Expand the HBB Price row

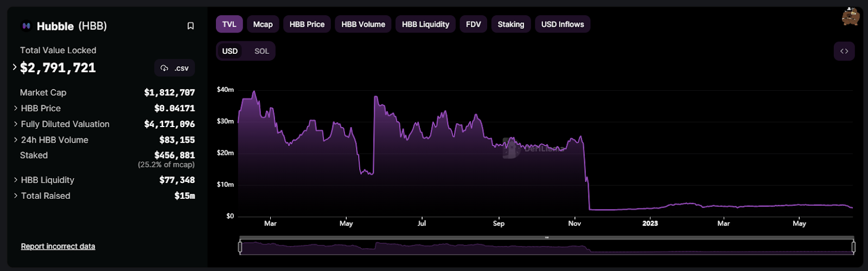tap(16, 108)
